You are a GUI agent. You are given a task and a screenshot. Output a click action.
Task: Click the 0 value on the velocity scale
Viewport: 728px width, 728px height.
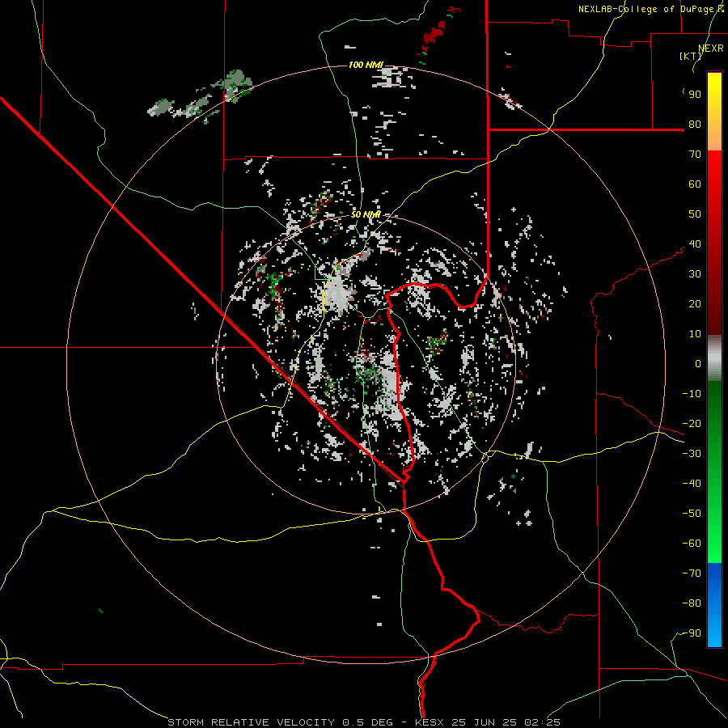698,364
